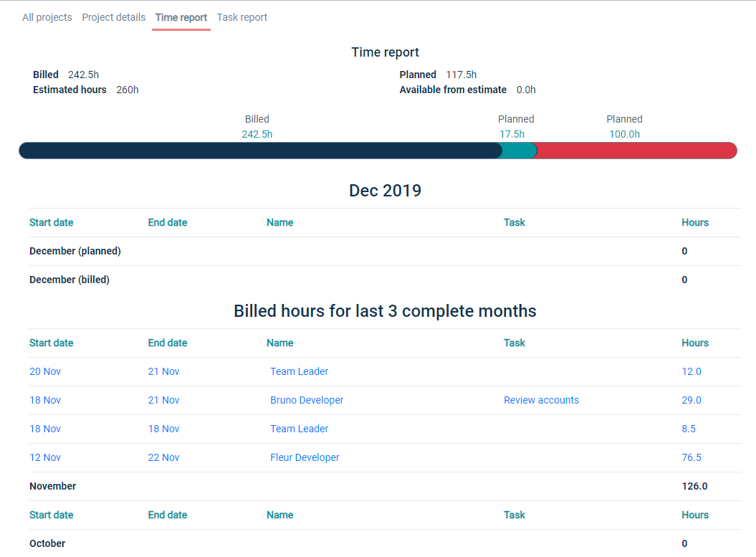Switch to the All projects tab
756x557 pixels.
point(47,17)
